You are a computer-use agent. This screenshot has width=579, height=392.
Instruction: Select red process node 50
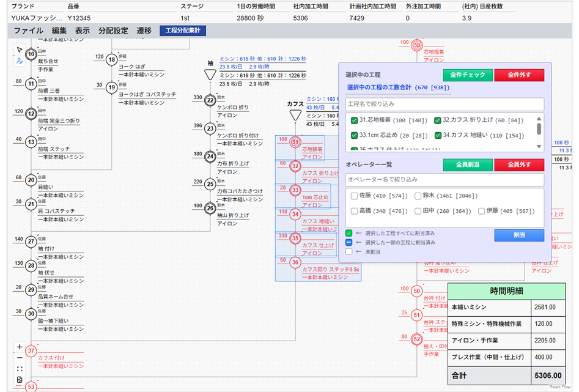click(417, 291)
